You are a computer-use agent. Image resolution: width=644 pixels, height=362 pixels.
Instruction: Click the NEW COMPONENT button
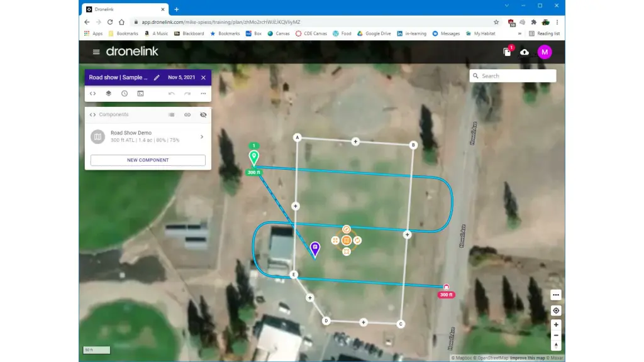pyautogui.click(x=148, y=160)
